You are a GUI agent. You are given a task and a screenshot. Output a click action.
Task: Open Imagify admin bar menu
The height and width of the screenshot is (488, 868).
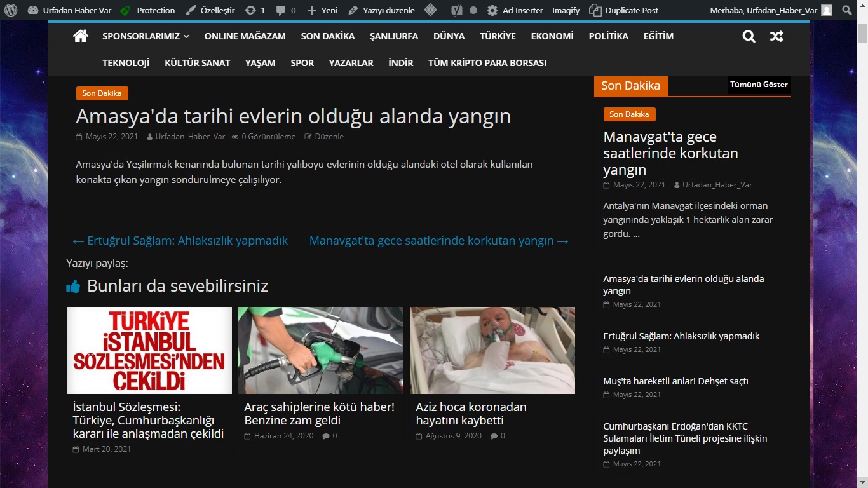(566, 10)
